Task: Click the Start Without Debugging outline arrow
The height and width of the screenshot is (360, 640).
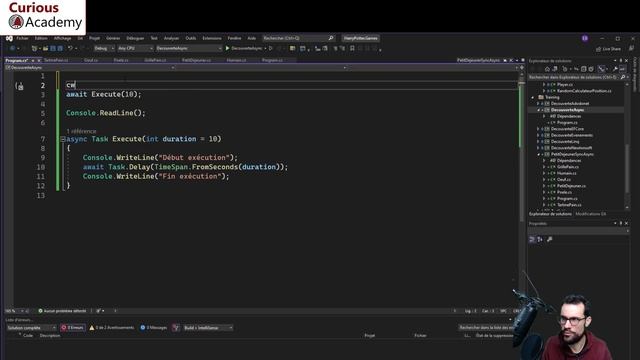Action: [x=270, y=48]
